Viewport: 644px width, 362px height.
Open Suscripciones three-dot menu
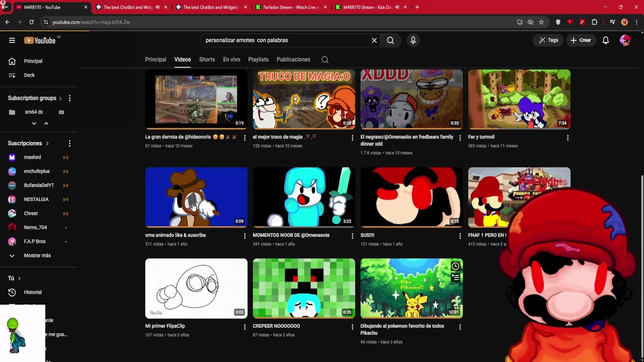click(69, 143)
